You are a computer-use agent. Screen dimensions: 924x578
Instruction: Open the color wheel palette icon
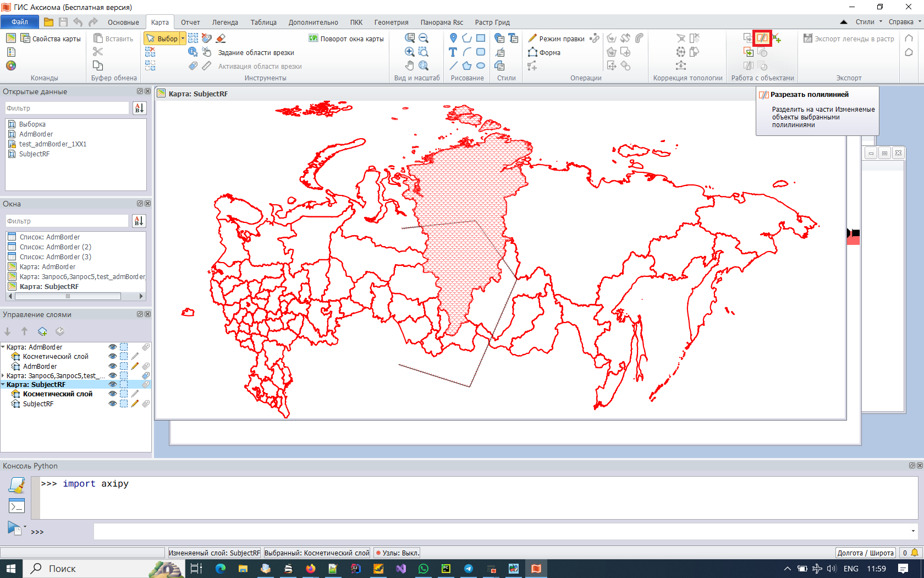[x=11, y=66]
